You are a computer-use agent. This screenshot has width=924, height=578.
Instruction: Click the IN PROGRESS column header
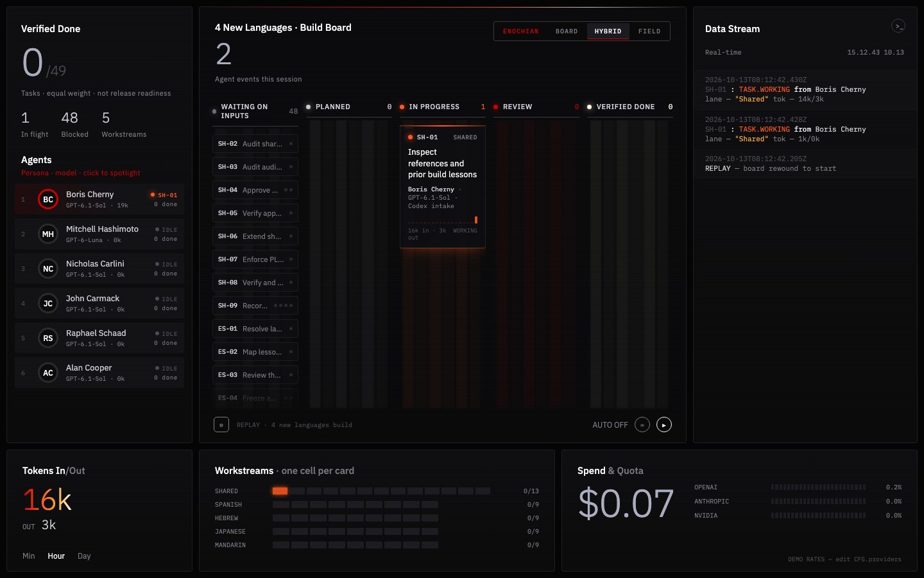point(443,107)
